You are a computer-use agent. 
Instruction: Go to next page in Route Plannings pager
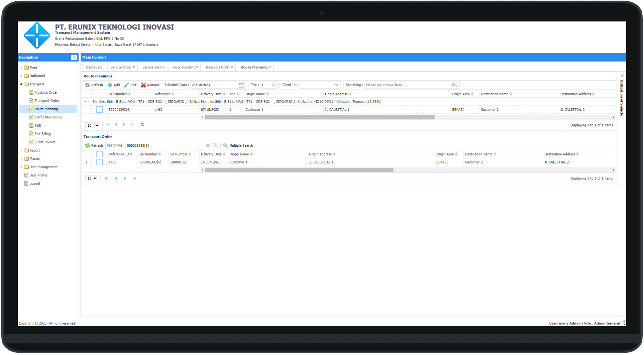tap(124, 124)
